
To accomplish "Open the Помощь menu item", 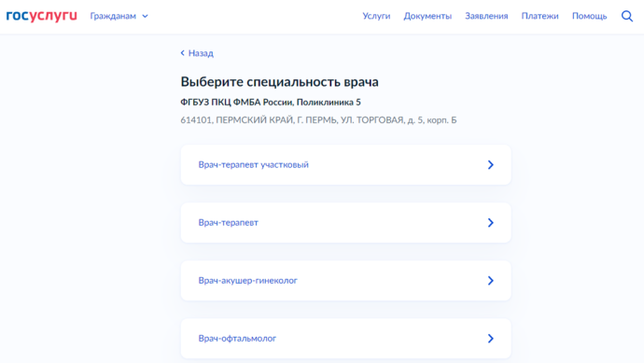I will [589, 16].
